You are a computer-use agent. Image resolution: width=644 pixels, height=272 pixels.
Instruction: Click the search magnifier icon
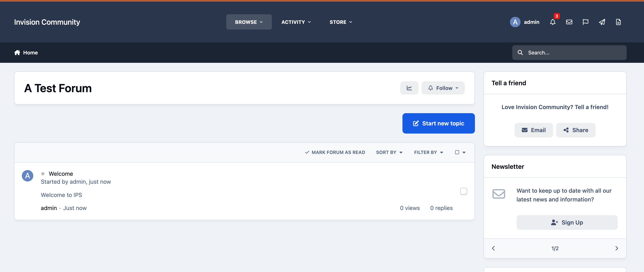520,53
